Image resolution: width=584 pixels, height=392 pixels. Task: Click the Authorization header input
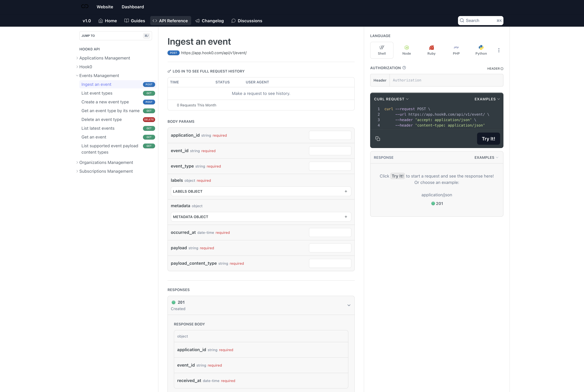point(446,80)
